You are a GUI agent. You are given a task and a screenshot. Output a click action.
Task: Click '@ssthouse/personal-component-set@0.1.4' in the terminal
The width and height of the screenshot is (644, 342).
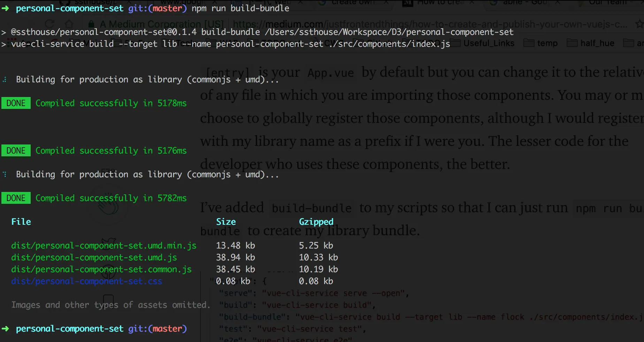click(x=104, y=32)
